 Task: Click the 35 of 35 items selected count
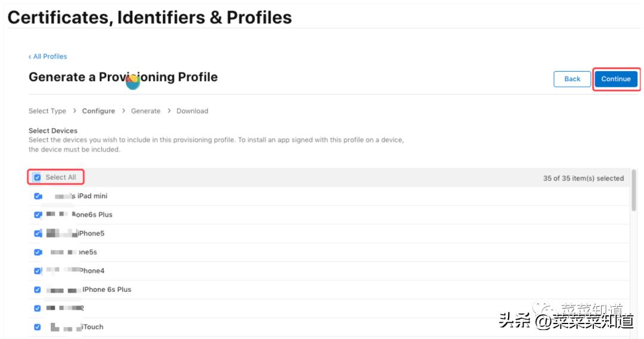[583, 178]
